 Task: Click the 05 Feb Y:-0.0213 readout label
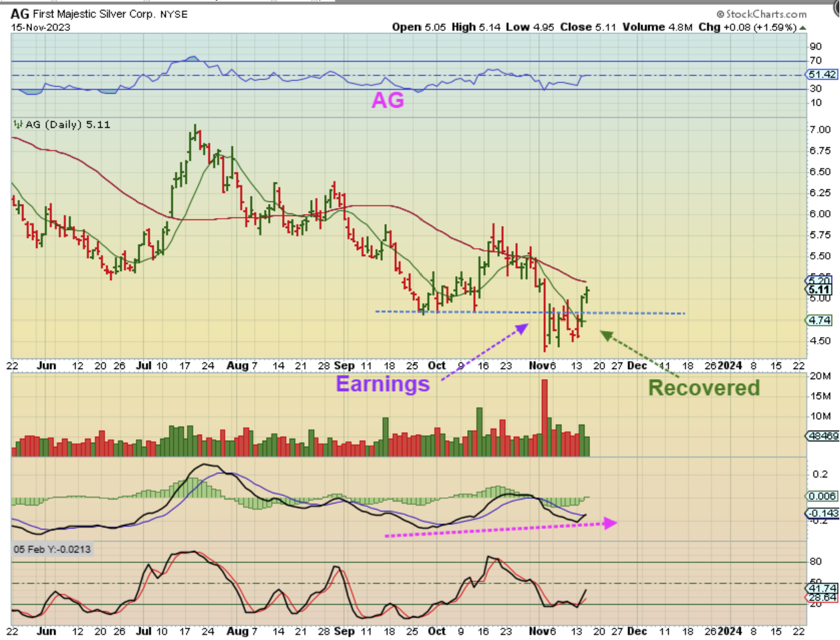52,549
